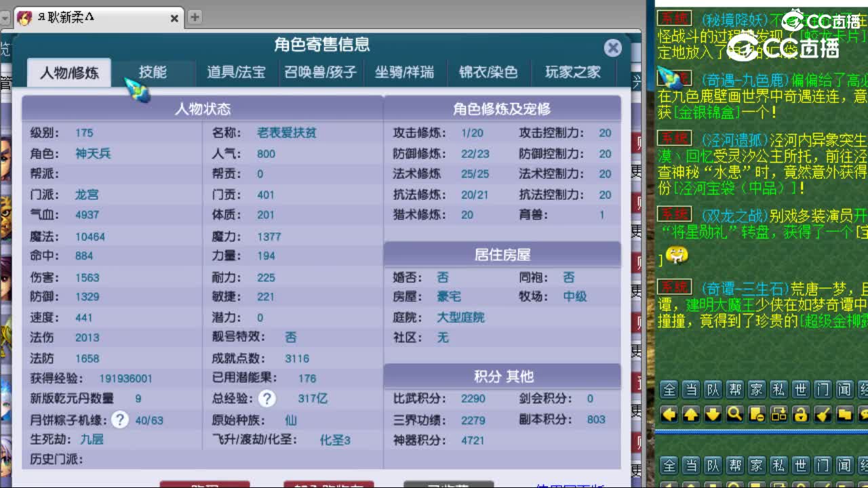Open a new browser tab

point(195,18)
